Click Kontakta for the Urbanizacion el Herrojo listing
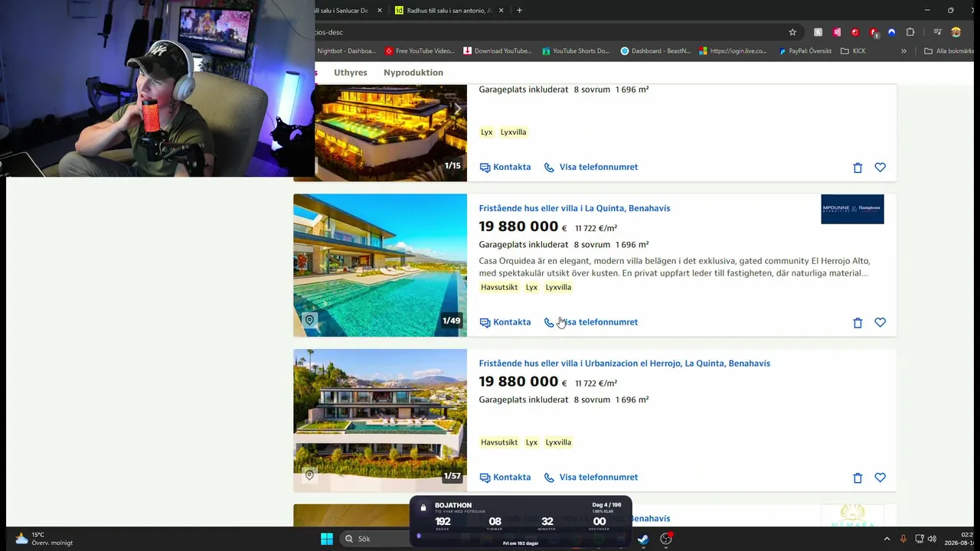 pyautogui.click(x=505, y=478)
